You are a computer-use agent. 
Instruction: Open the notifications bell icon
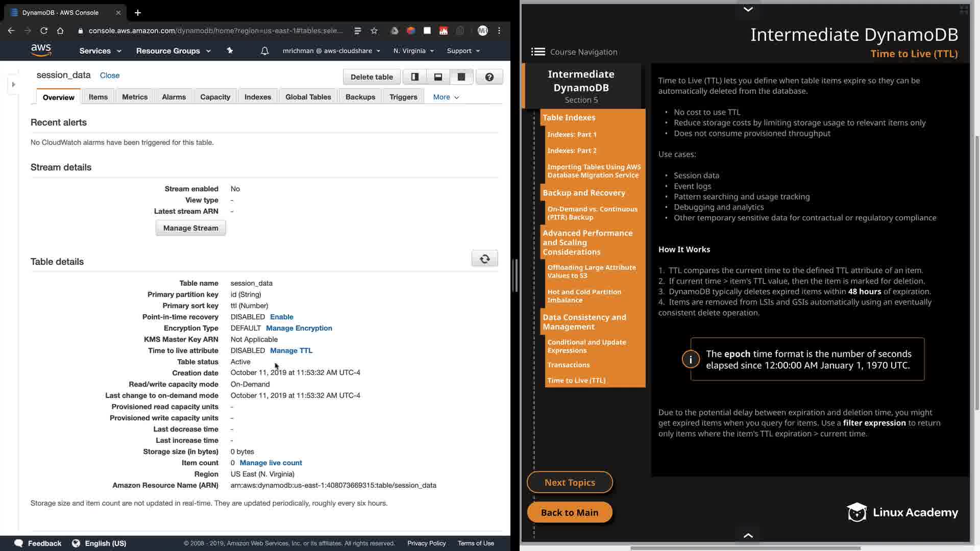(x=264, y=51)
